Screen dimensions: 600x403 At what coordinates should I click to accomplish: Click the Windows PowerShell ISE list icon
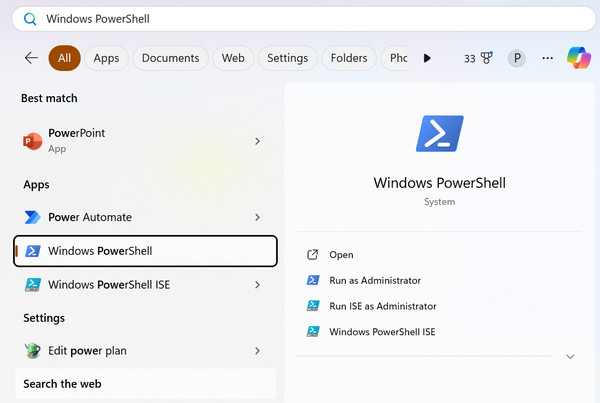pyautogui.click(x=33, y=285)
